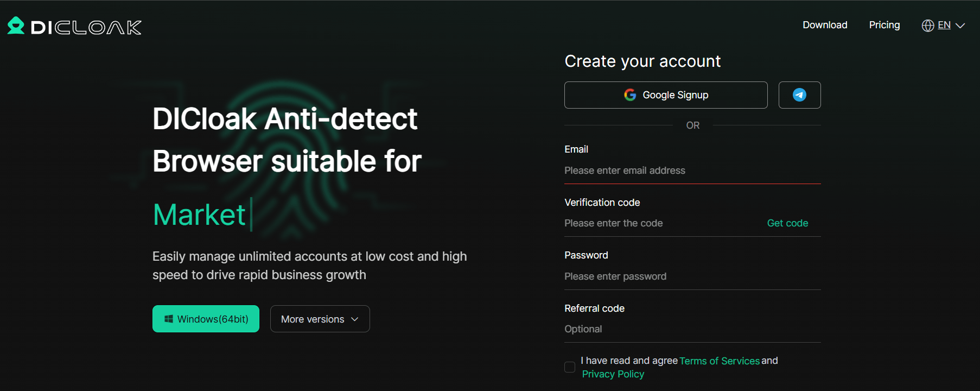
Task: Download the Windows(64bit) version
Action: point(206,319)
